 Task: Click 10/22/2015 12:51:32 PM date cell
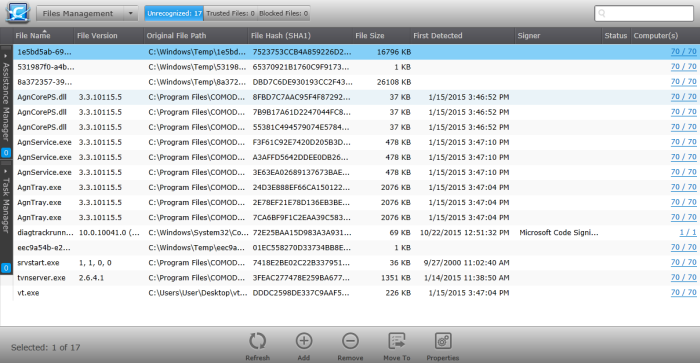point(464,233)
